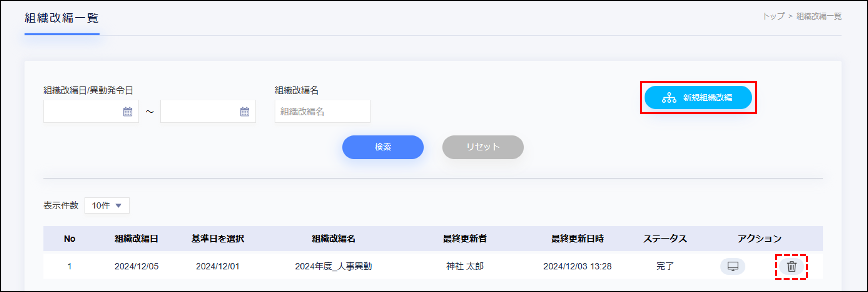Click the monitor view icon in Action column
Viewport: 868px width, 292px height.
coord(733,266)
